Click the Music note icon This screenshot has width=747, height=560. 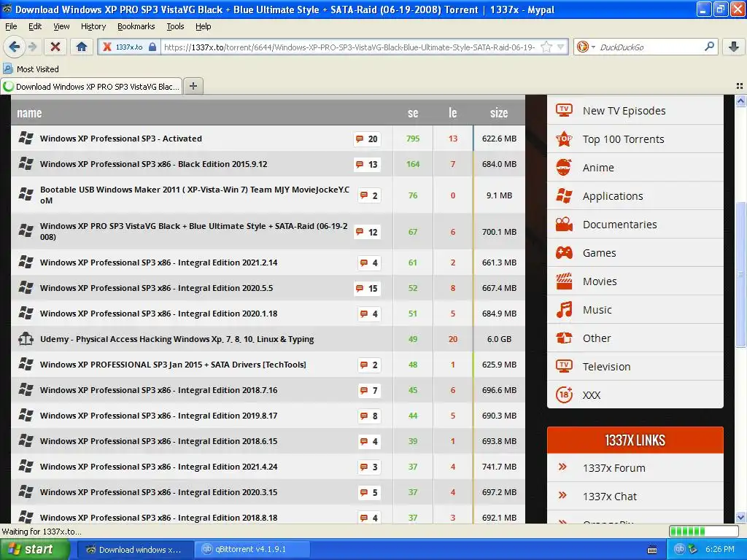(x=564, y=309)
